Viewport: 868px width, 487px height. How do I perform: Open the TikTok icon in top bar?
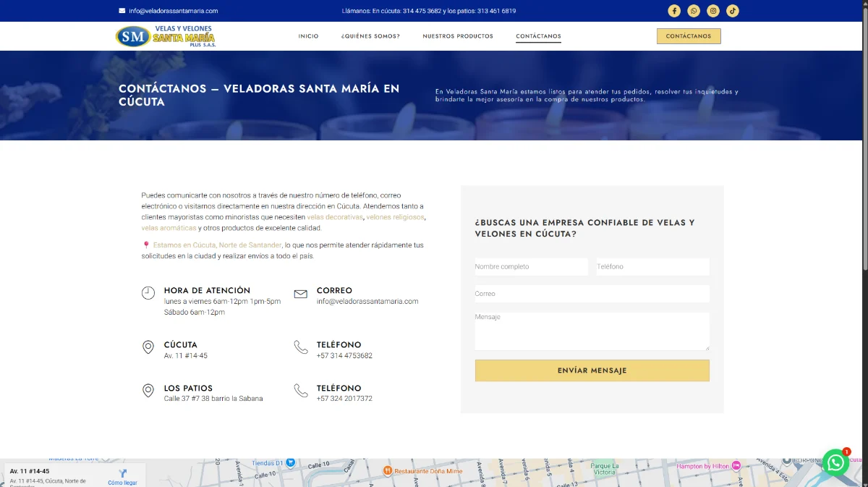[733, 11]
